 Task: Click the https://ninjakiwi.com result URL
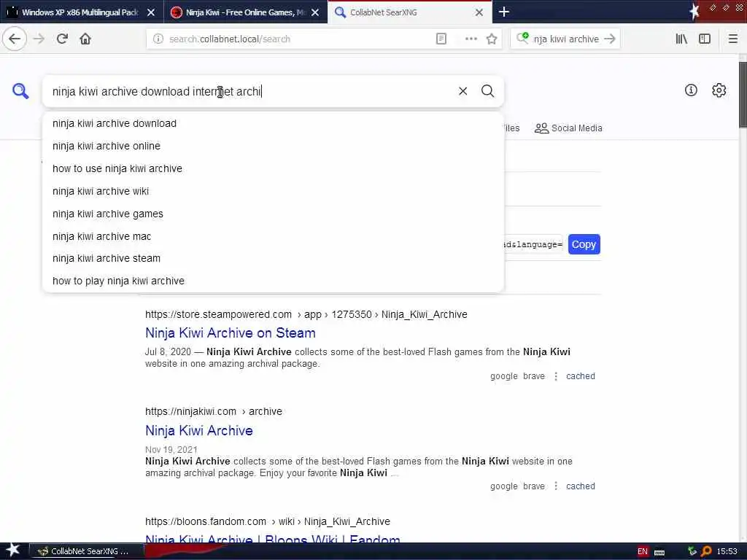[214, 411]
